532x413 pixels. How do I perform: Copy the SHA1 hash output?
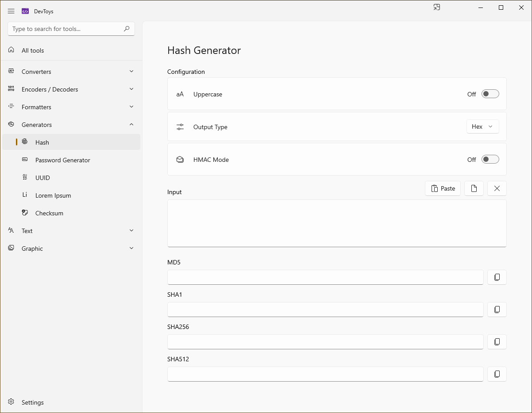pos(497,310)
